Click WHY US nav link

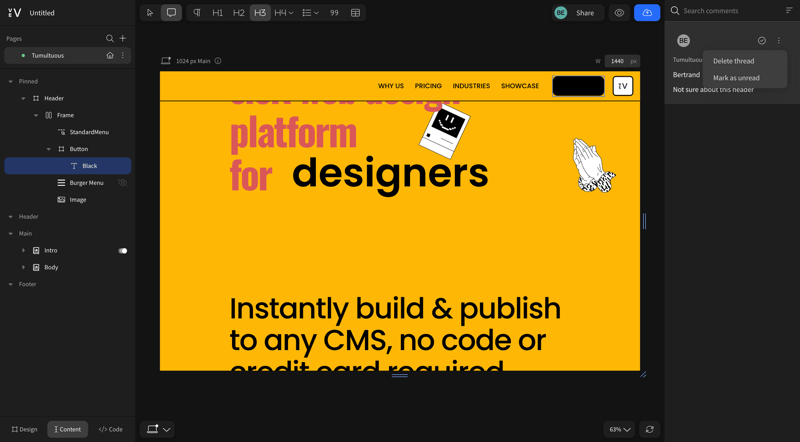point(391,86)
